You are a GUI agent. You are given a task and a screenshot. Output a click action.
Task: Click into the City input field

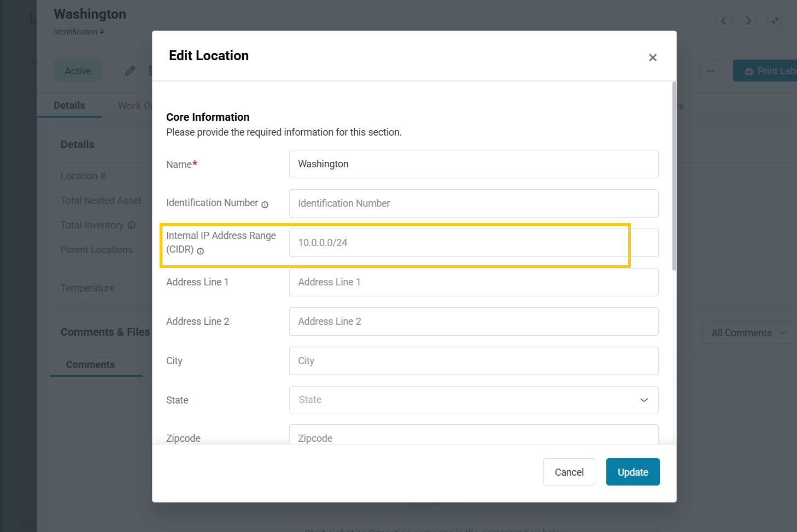(x=474, y=361)
